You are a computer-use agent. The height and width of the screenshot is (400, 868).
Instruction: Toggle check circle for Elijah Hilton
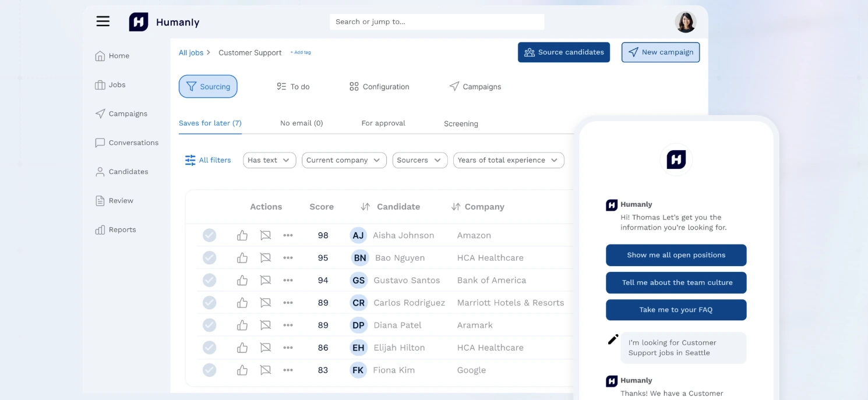209,348
